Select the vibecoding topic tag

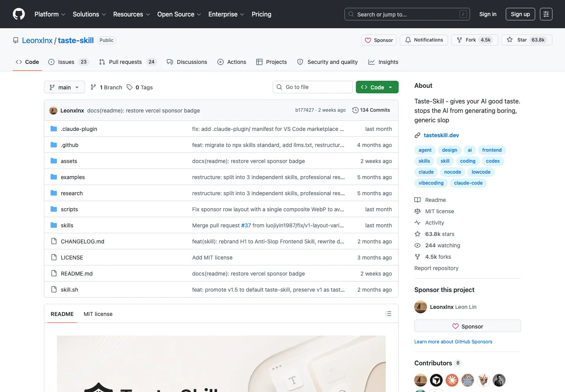[x=431, y=183]
